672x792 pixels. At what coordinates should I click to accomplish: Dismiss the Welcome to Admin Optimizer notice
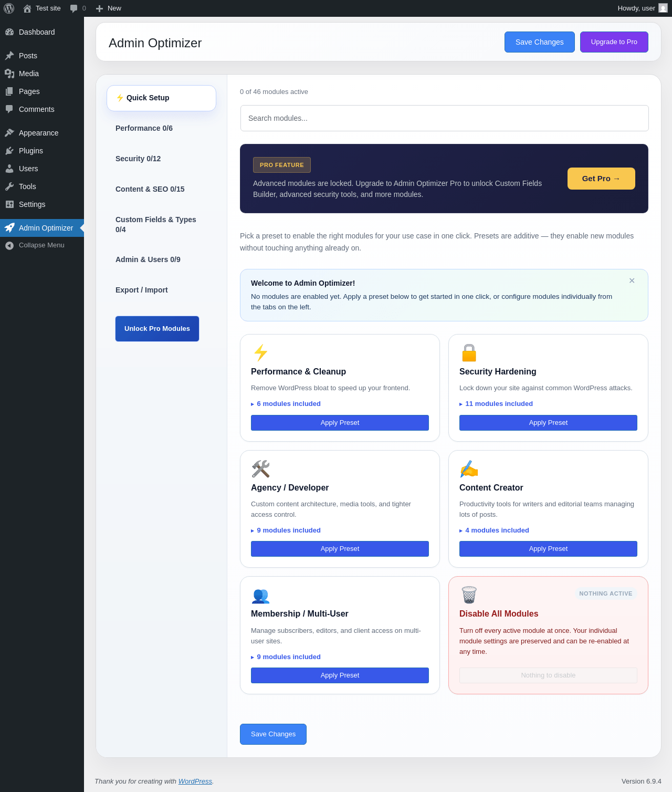(x=632, y=281)
